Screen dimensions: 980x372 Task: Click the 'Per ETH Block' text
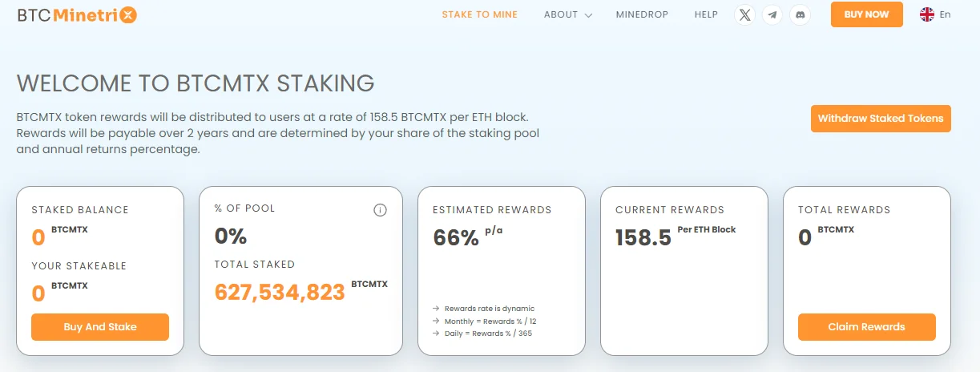707,229
